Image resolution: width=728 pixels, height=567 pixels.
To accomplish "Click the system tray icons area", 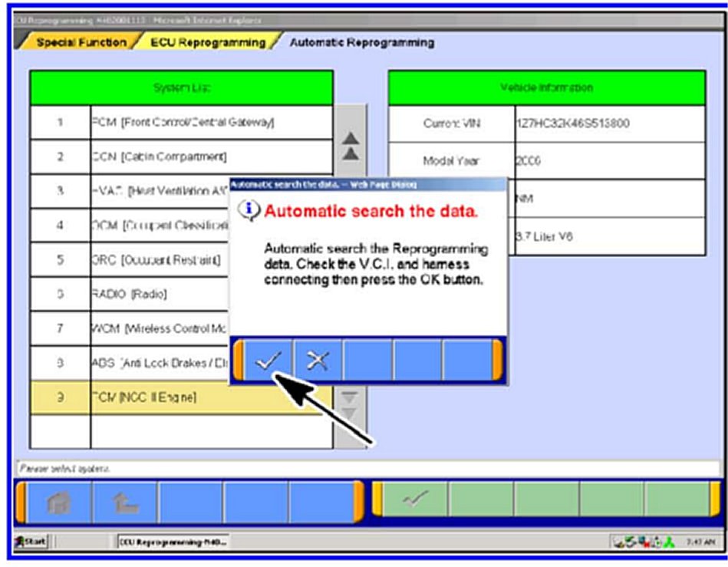I will (640, 542).
